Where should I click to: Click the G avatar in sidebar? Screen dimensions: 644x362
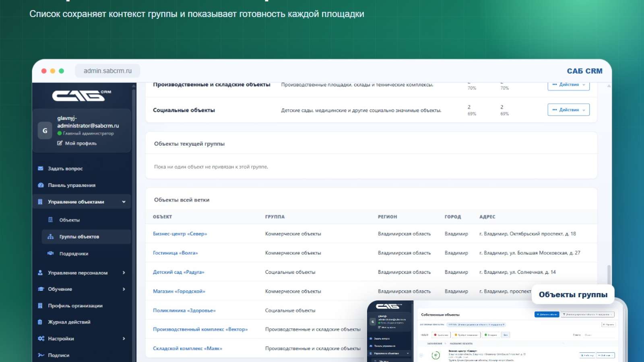pos(45,131)
